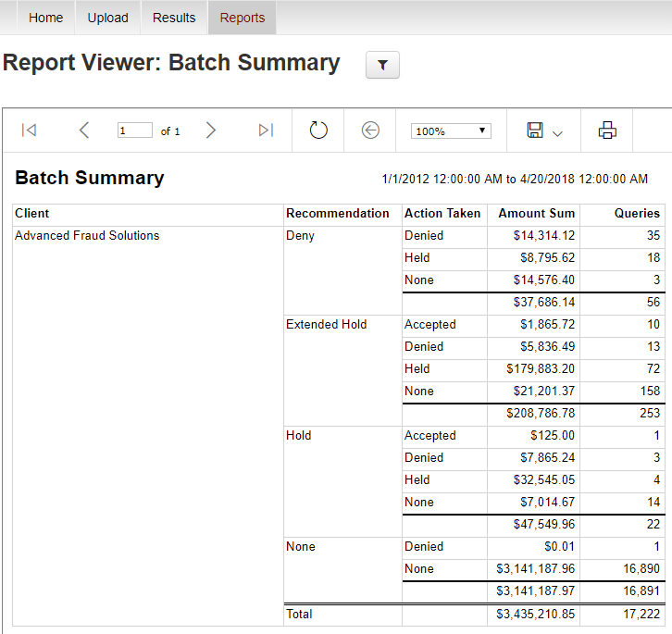672x634 pixels.
Task: Click total queries count 17,222
Action: [641, 614]
